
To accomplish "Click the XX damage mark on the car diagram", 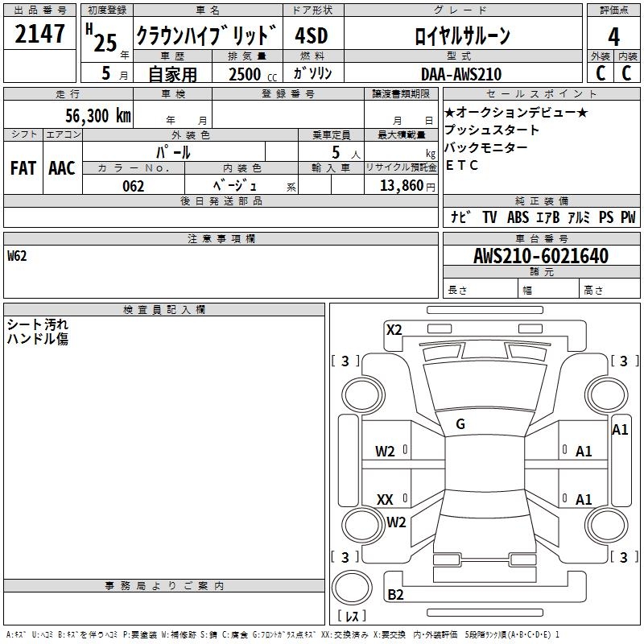I will tap(385, 500).
